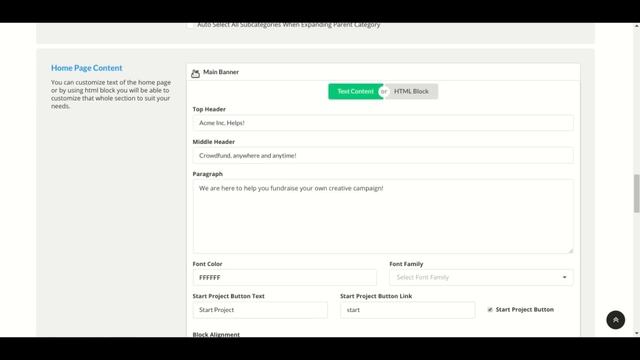Click the Middle Header label

click(213, 142)
